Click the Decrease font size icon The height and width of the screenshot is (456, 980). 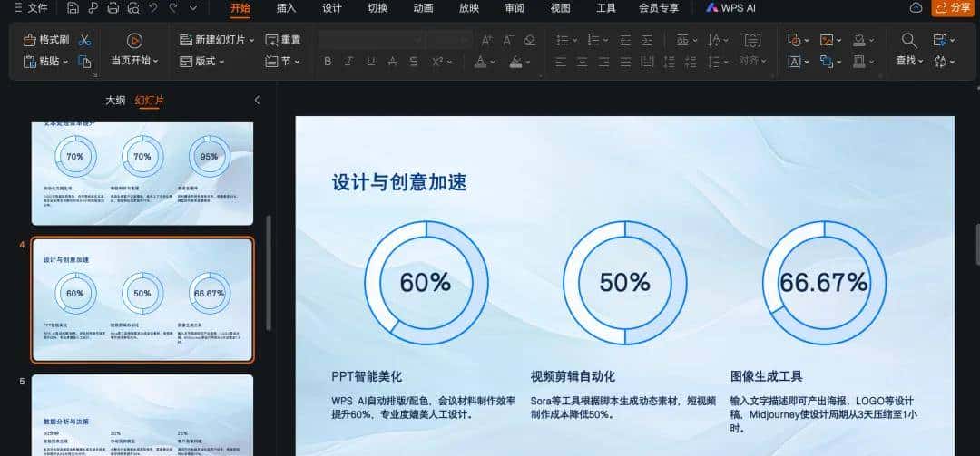508,40
